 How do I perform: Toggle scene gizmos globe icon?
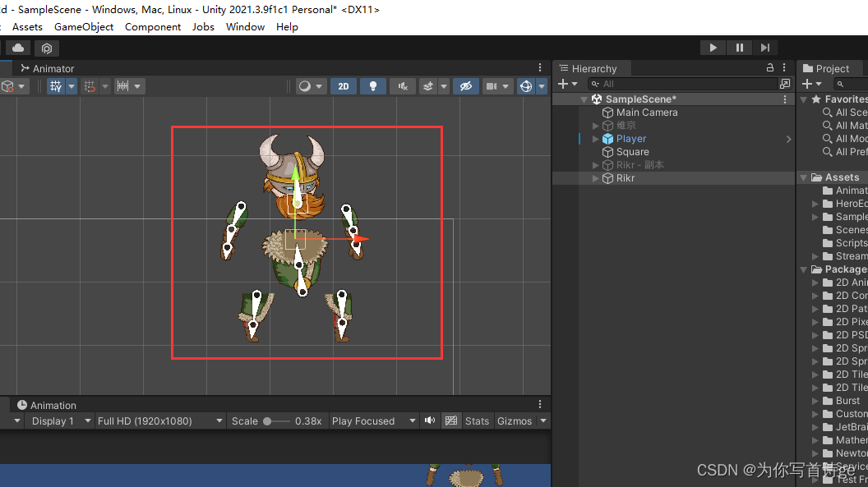pos(526,86)
